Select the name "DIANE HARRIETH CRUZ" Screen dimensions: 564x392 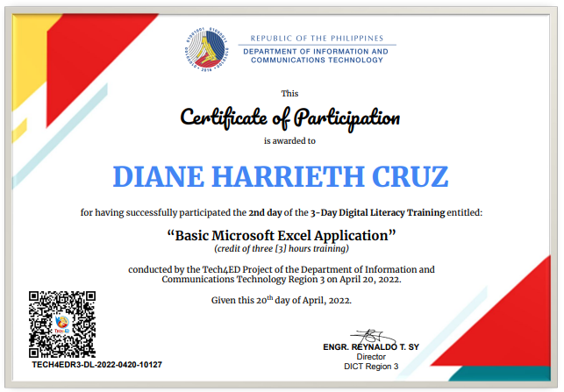pyautogui.click(x=281, y=176)
